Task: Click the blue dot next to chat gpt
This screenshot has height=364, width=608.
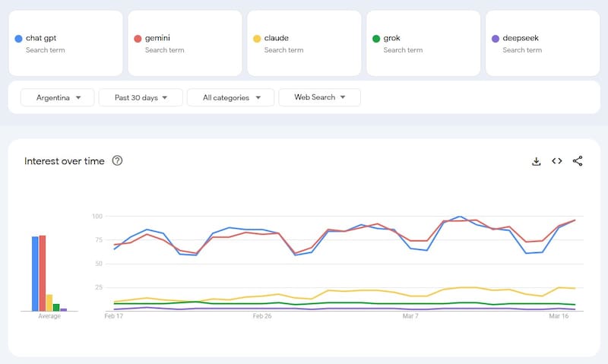Action: (x=18, y=38)
